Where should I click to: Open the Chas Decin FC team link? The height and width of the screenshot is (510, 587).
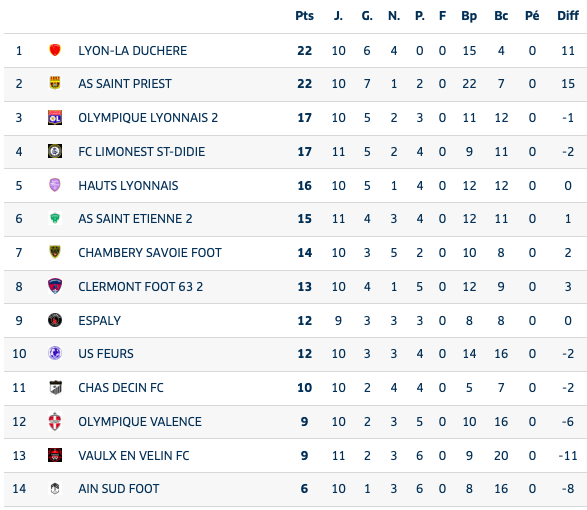(x=121, y=388)
